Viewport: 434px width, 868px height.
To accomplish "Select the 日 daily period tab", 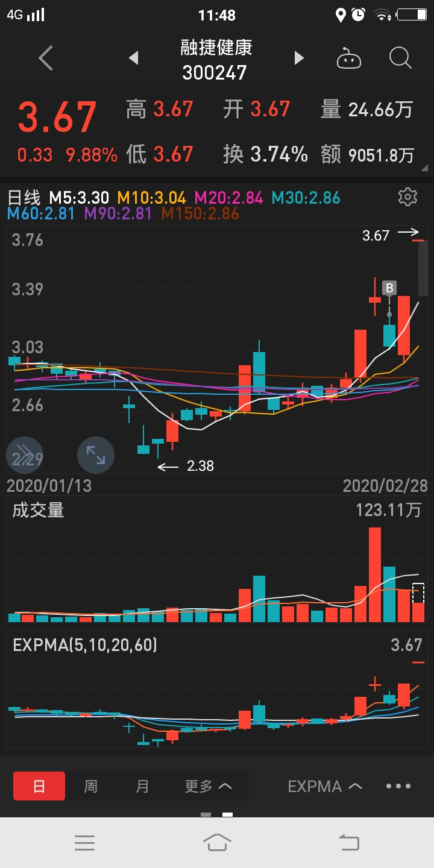I will pos(39,786).
